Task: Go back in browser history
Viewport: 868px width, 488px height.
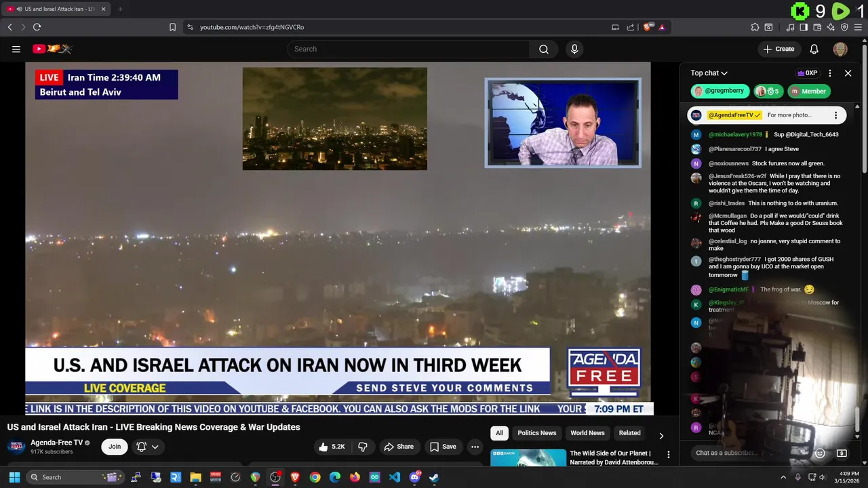Action: click(x=9, y=27)
